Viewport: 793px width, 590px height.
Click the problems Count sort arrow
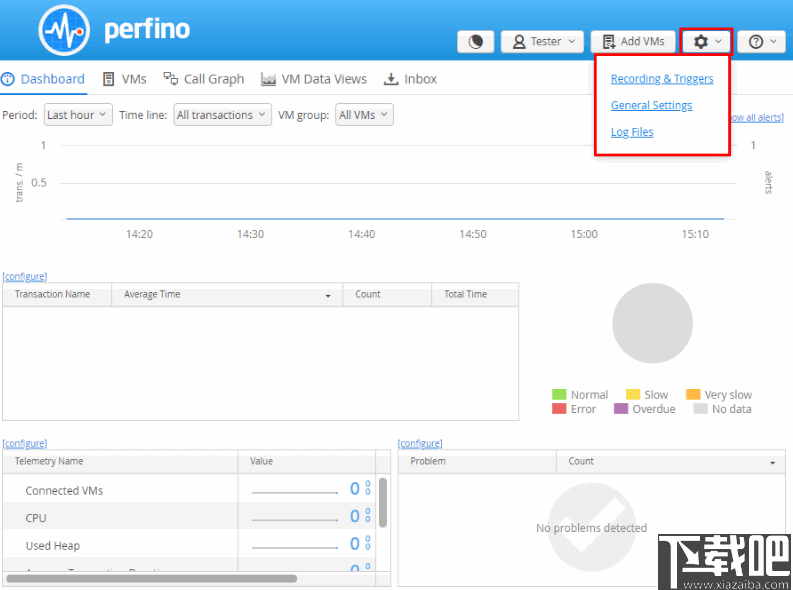tap(773, 463)
